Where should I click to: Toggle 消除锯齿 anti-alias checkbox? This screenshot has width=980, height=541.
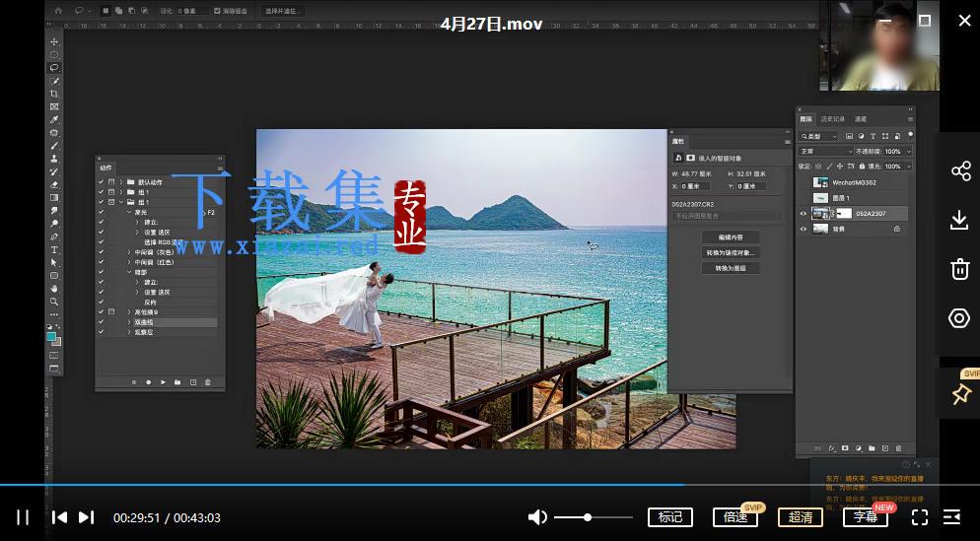pos(217,11)
